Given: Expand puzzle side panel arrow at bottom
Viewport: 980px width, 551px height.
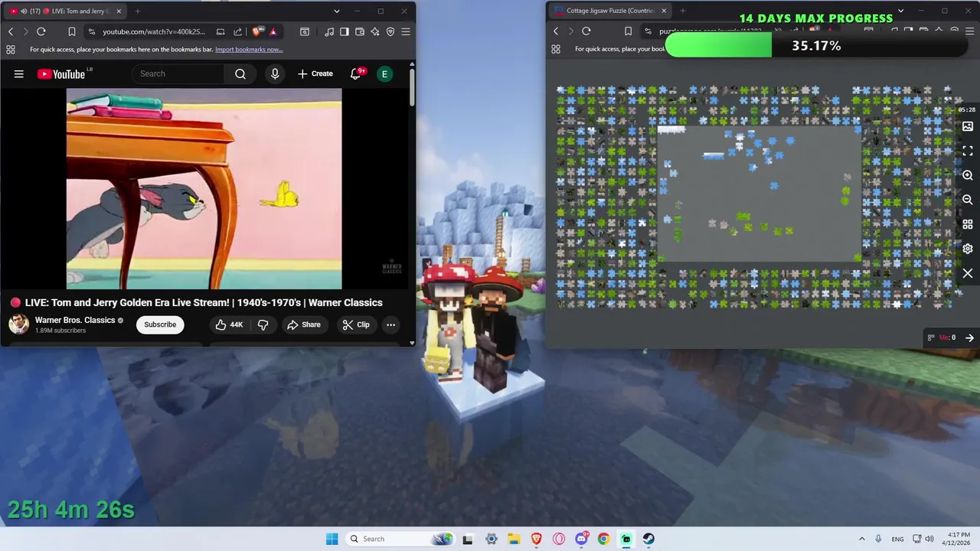Looking at the screenshot, I should click(x=969, y=337).
